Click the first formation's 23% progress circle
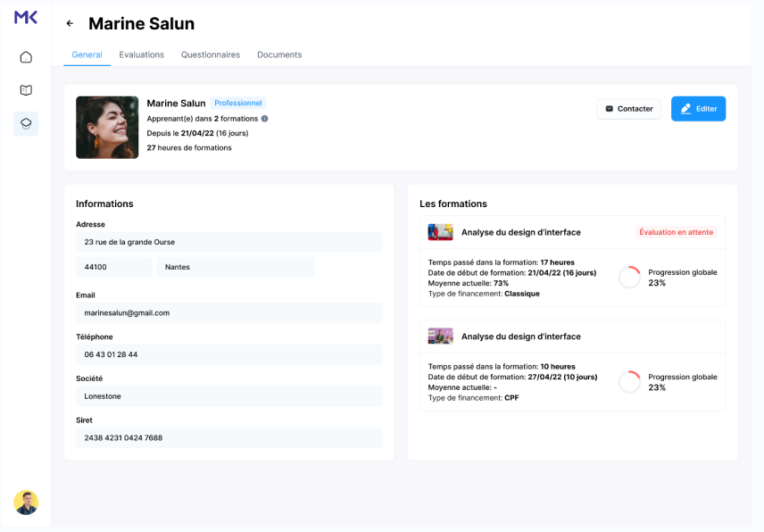Screen dimensions: 764x532 pos(629,278)
